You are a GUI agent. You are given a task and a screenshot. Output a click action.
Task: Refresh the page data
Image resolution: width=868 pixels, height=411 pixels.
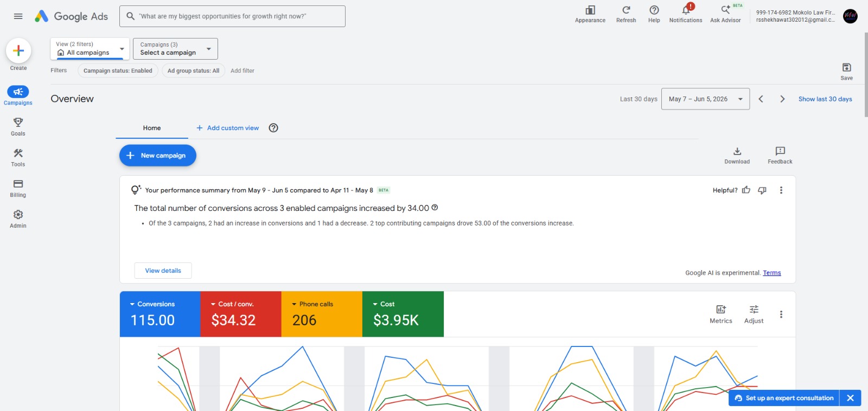point(626,15)
